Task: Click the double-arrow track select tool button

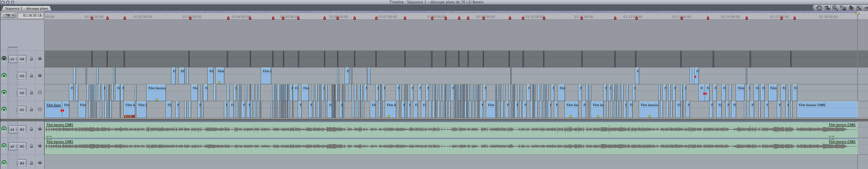Action: click(827, 8)
